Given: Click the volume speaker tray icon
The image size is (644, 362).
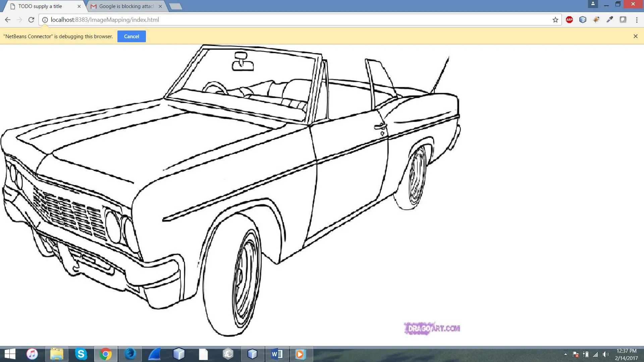Looking at the screenshot, I should point(605,354).
